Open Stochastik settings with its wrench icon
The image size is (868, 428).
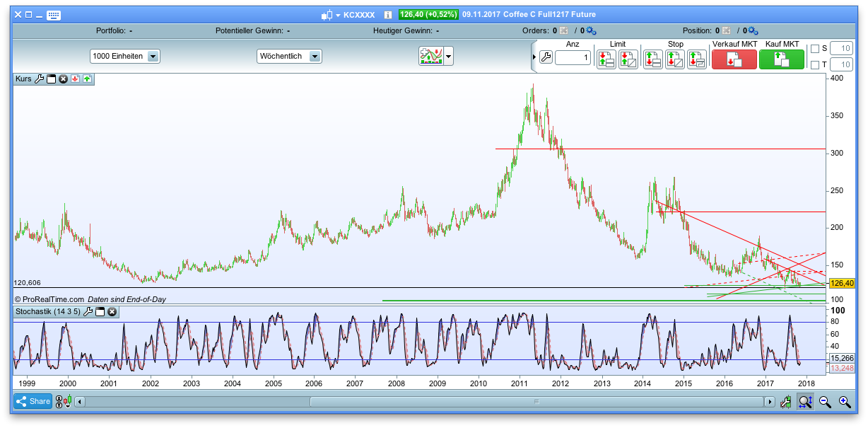pos(87,312)
